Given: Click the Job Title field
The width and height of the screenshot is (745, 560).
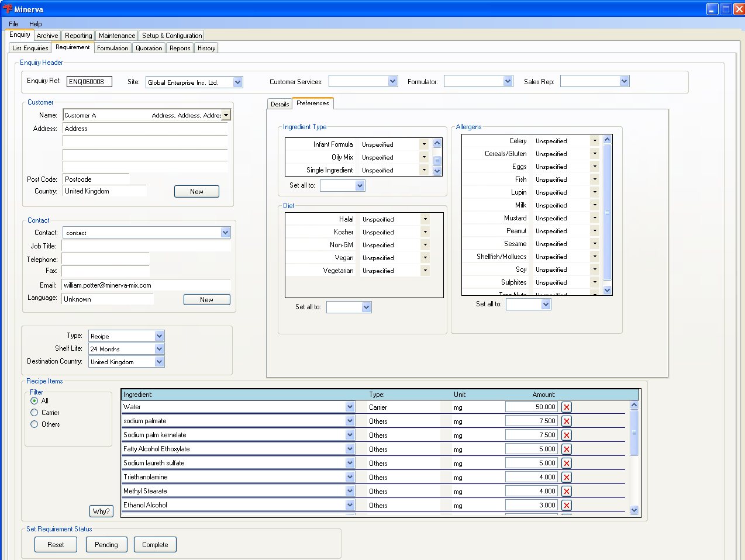Looking at the screenshot, I should pyautogui.click(x=146, y=246).
